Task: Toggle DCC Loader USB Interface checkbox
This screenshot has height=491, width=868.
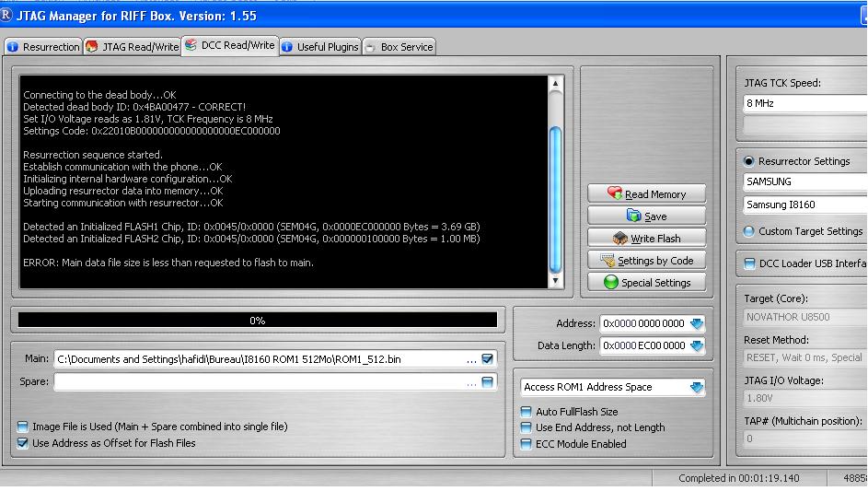Action: point(749,263)
